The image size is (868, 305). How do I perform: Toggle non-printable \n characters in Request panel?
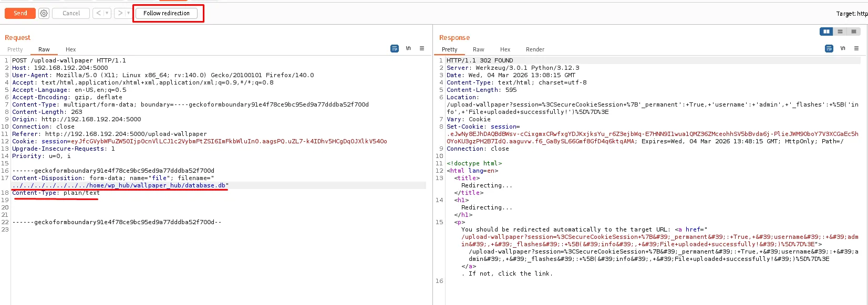pos(408,48)
